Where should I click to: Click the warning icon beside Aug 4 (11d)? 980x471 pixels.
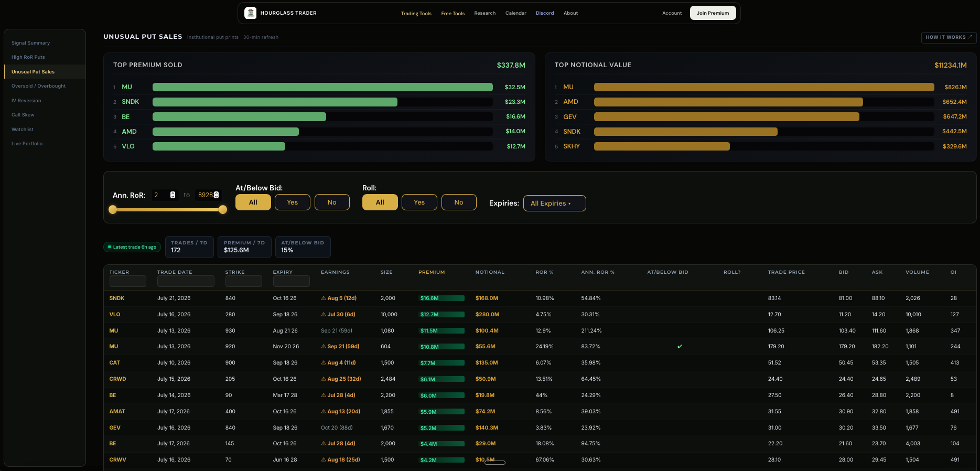(324, 363)
